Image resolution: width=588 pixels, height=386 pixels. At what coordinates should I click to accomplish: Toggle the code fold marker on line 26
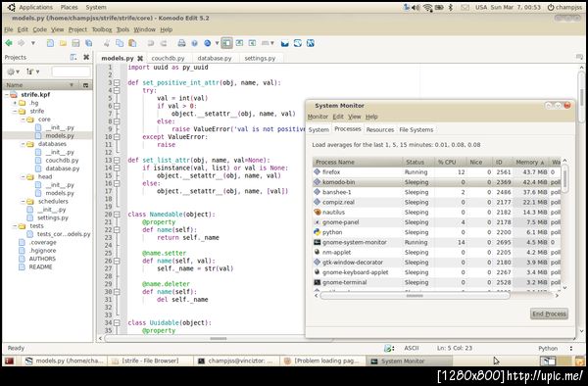point(117,261)
